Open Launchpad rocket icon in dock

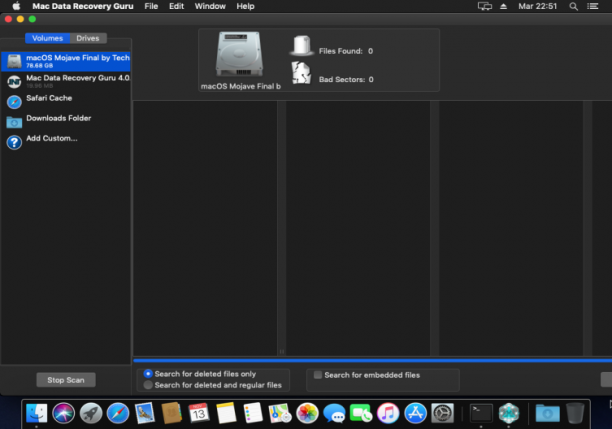tap(91, 413)
